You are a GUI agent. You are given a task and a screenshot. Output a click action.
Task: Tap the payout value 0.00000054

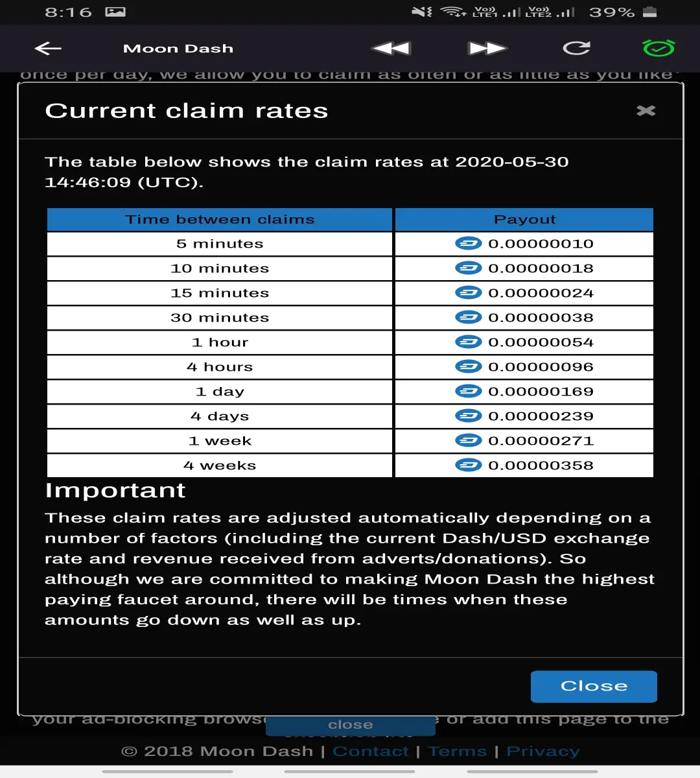tap(541, 342)
